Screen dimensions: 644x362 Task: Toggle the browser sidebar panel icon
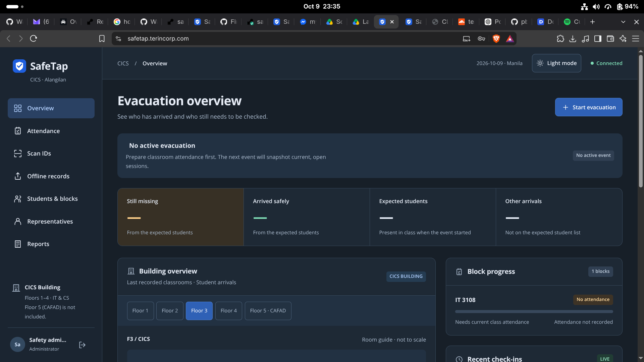click(x=598, y=39)
